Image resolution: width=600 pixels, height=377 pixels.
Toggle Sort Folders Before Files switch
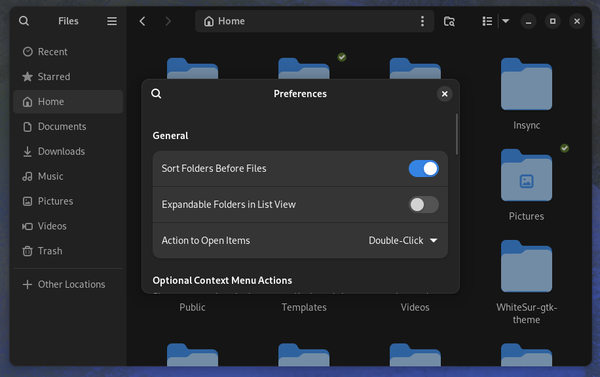(424, 168)
